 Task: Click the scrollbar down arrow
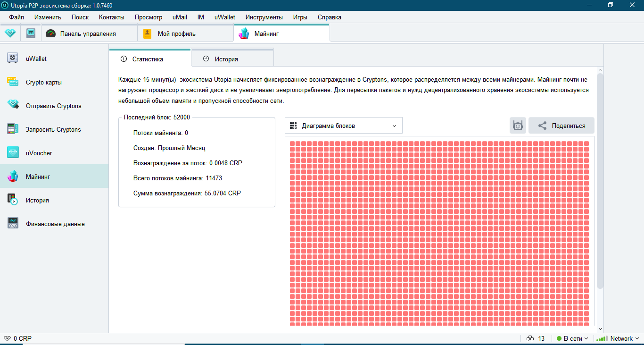click(600, 328)
